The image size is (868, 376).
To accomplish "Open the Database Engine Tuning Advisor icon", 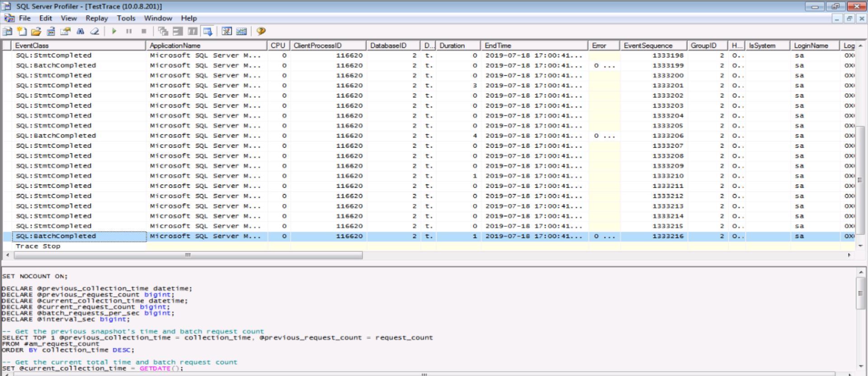I will pyautogui.click(x=227, y=31).
